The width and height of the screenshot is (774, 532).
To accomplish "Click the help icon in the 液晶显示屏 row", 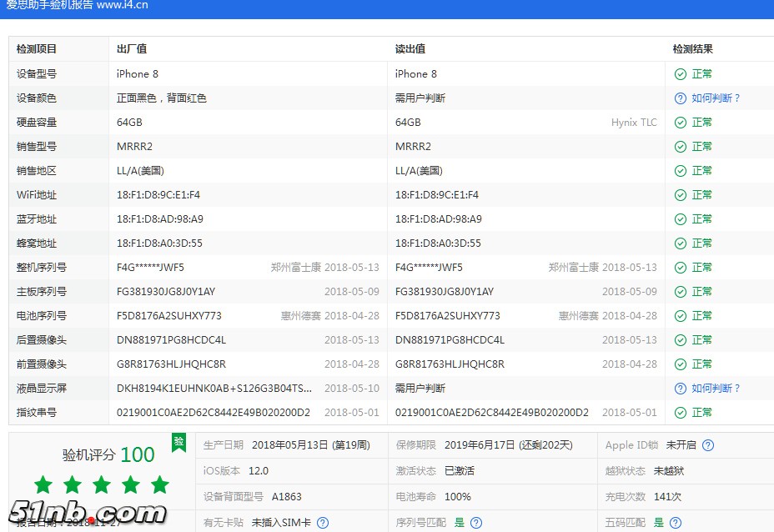I will tap(681, 389).
